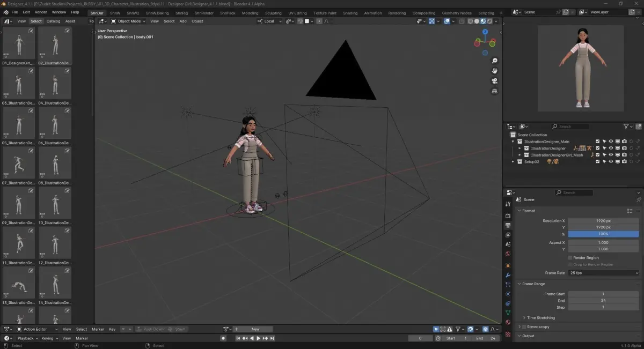Open the World properties globe tab icon
This screenshot has width=644, height=349.
tap(508, 254)
